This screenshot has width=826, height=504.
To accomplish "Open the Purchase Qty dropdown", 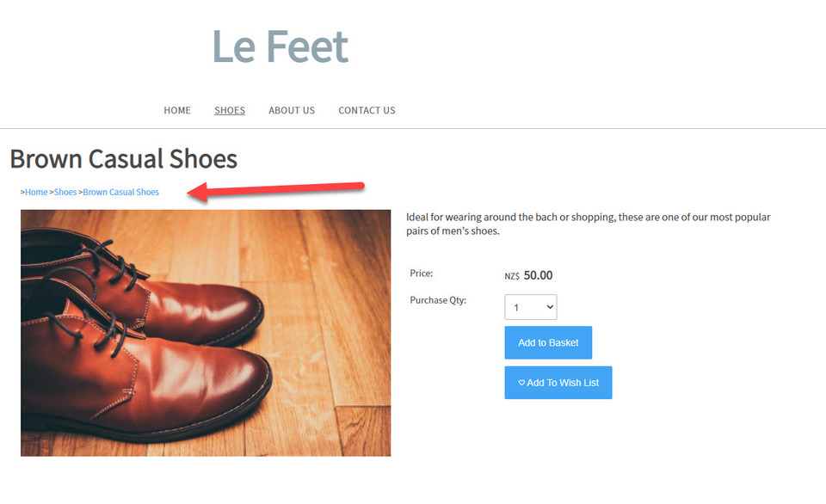I will 530,307.
